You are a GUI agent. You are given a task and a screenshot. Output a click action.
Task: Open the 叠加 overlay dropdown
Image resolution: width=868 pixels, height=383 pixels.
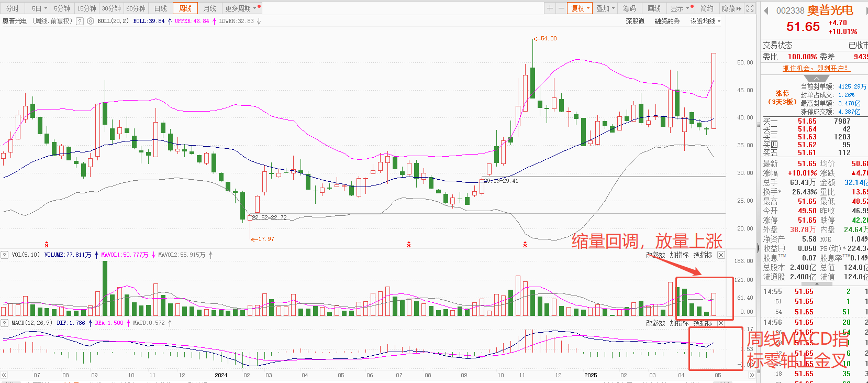[x=606, y=8]
